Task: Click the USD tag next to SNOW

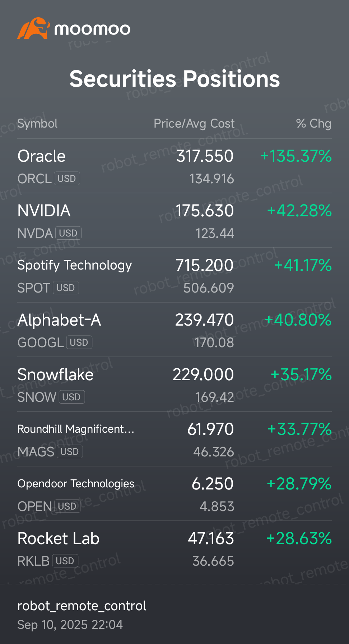Action: click(71, 397)
